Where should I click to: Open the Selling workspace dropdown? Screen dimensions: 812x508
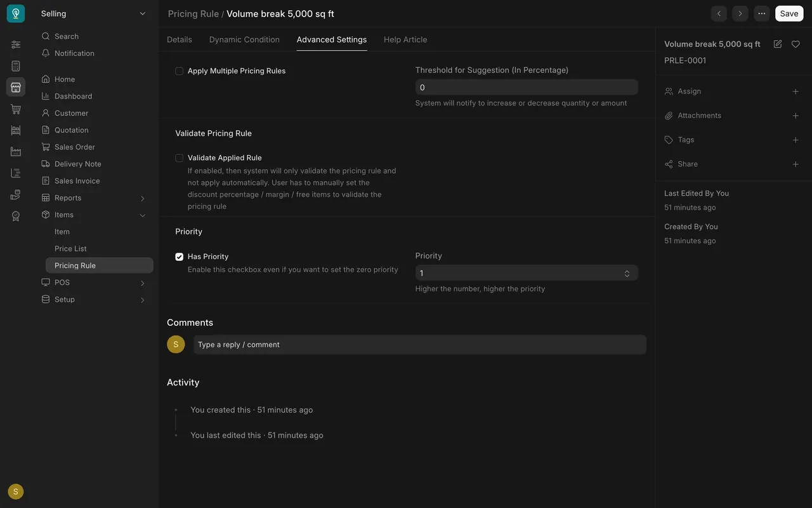point(93,13)
